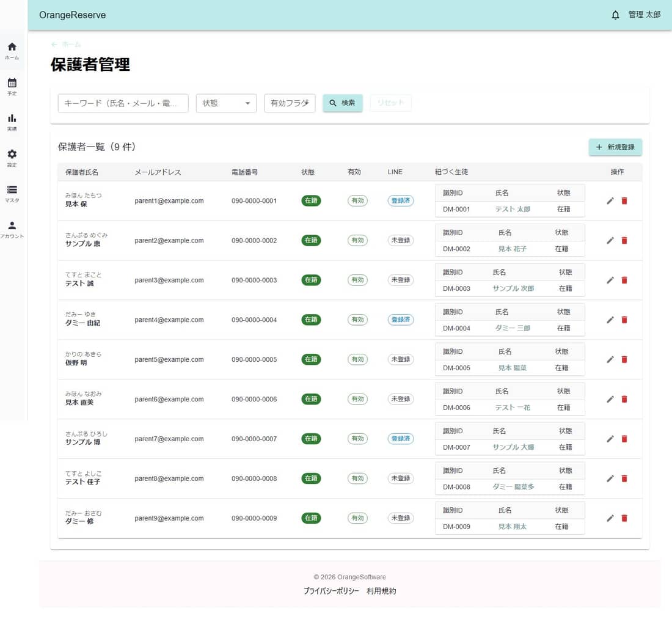Edit parent5@example.com row with pencil icon
This screenshot has width=672, height=619.
[x=610, y=359]
